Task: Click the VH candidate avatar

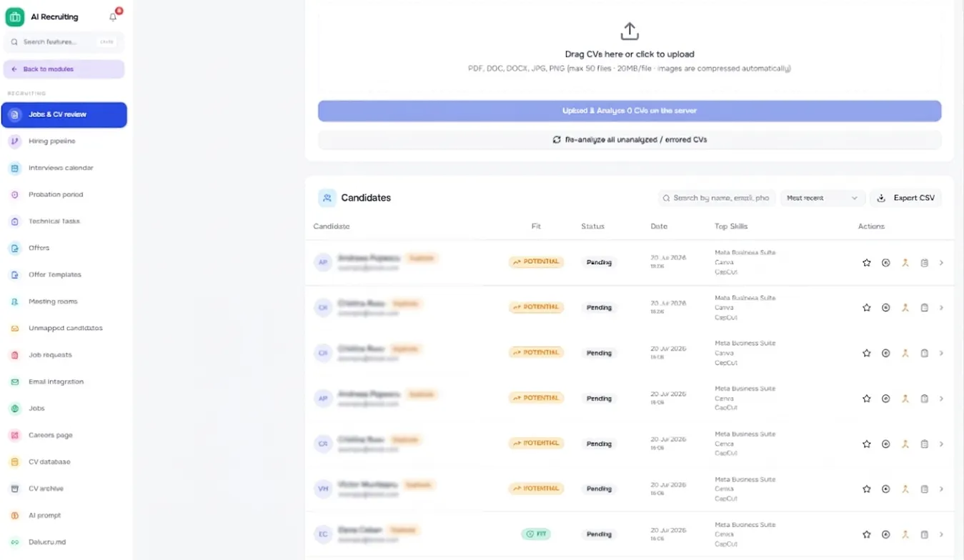Action: click(x=323, y=489)
